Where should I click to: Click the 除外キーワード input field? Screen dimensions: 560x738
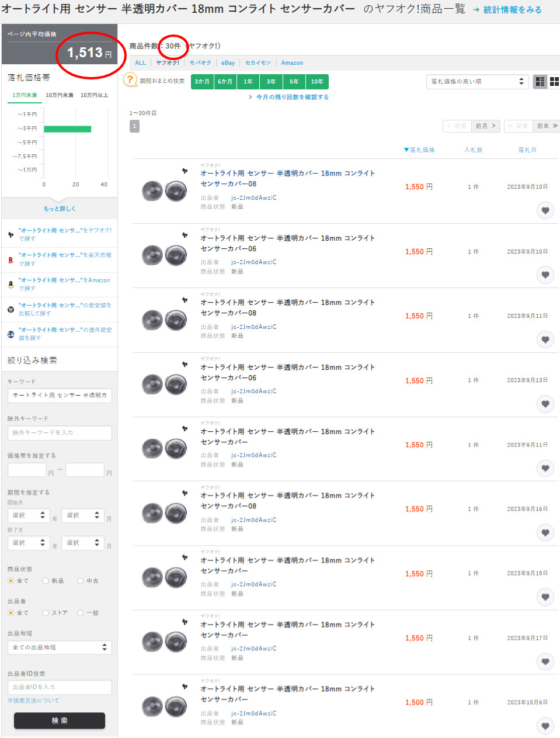(x=60, y=433)
